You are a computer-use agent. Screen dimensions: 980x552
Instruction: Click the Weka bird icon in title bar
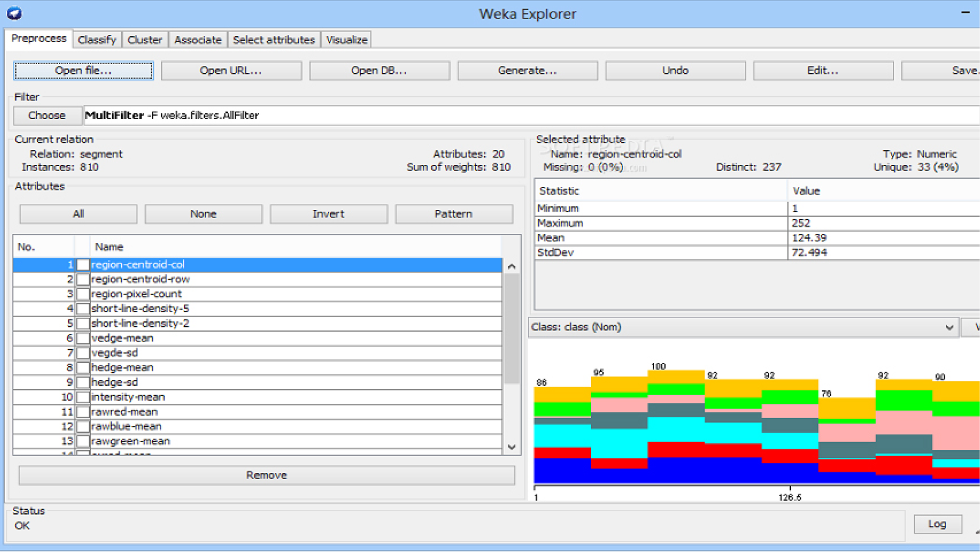[x=14, y=13]
